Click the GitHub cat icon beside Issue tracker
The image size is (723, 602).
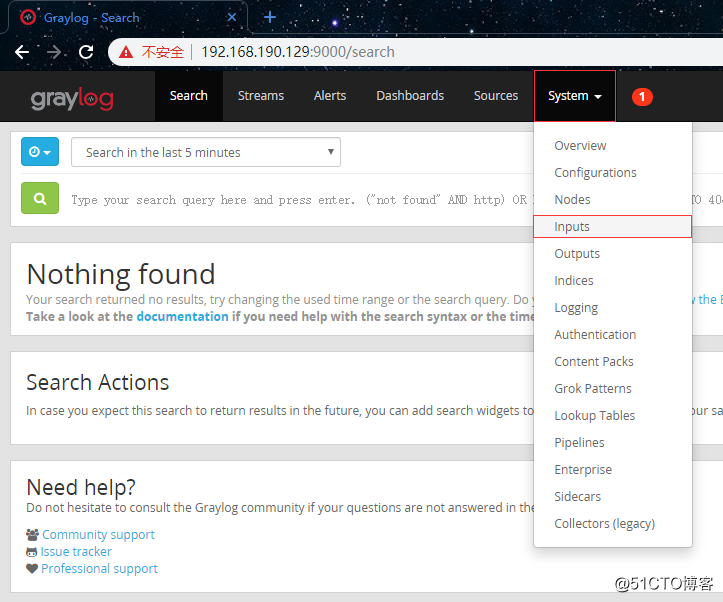32,552
